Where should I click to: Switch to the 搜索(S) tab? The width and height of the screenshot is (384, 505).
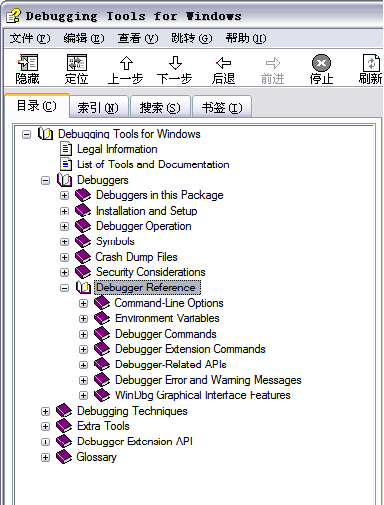tap(160, 107)
